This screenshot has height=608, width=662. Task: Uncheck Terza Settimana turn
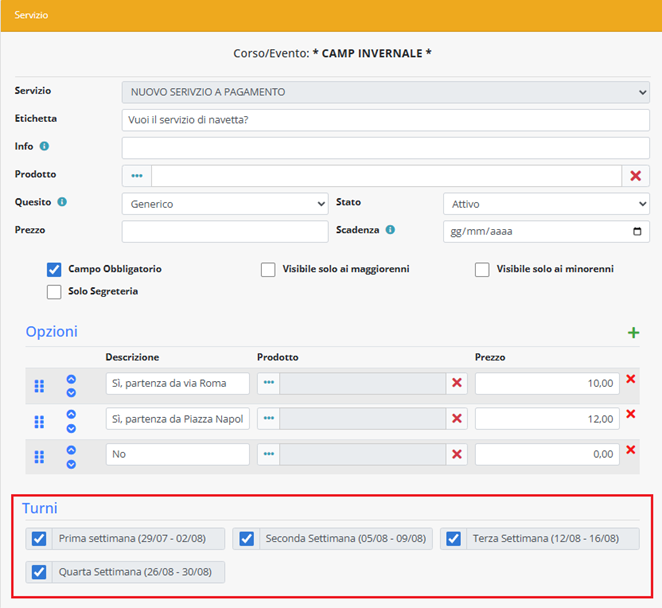tap(454, 539)
